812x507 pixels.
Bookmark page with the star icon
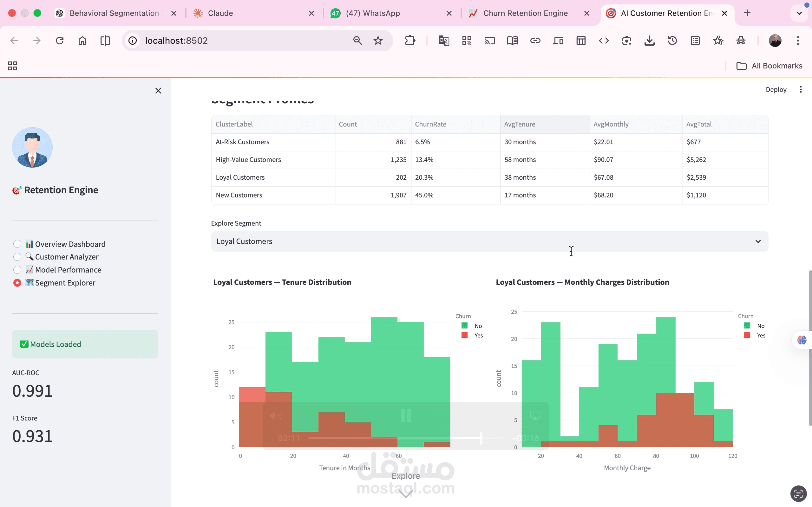[378, 41]
